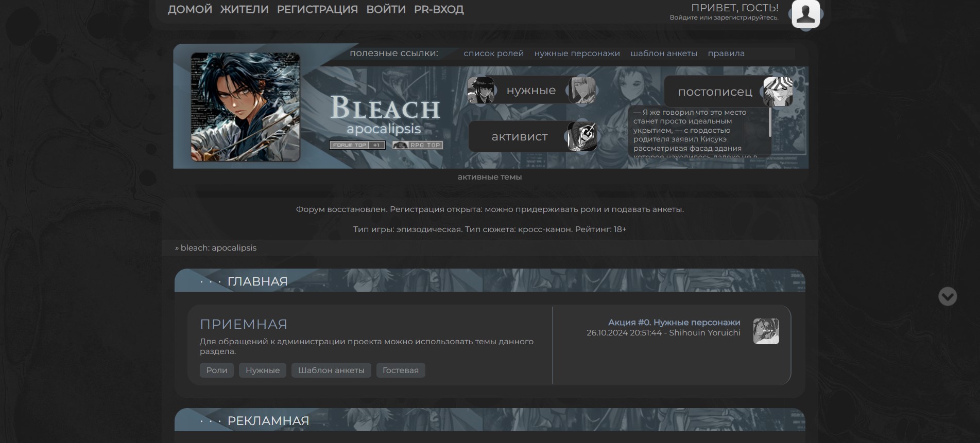Open правила link
Image resolution: width=980 pixels, height=443 pixels.
726,54
